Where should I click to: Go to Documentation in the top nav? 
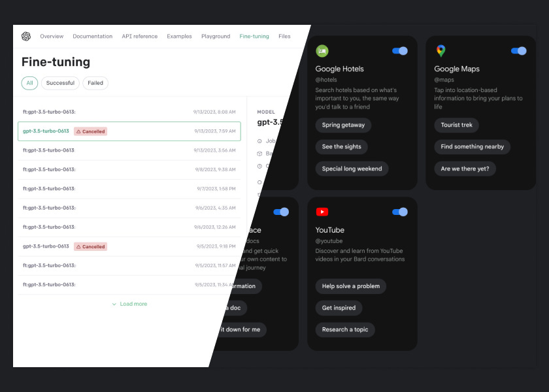tap(92, 37)
